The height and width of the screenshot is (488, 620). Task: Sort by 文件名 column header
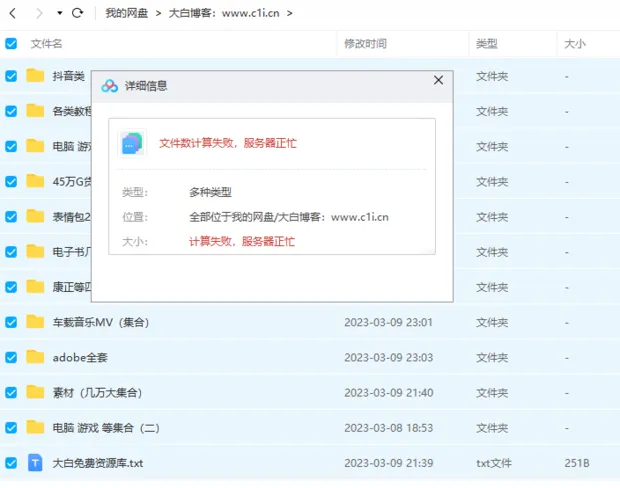point(47,44)
